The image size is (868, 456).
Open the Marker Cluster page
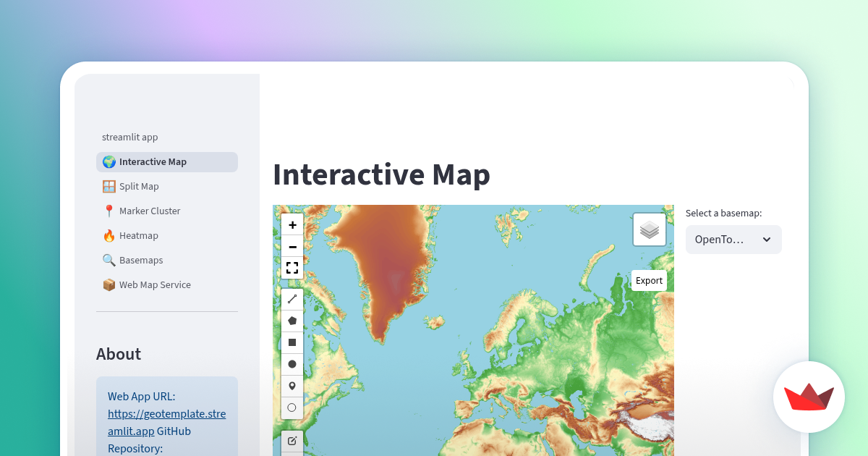pos(150,211)
